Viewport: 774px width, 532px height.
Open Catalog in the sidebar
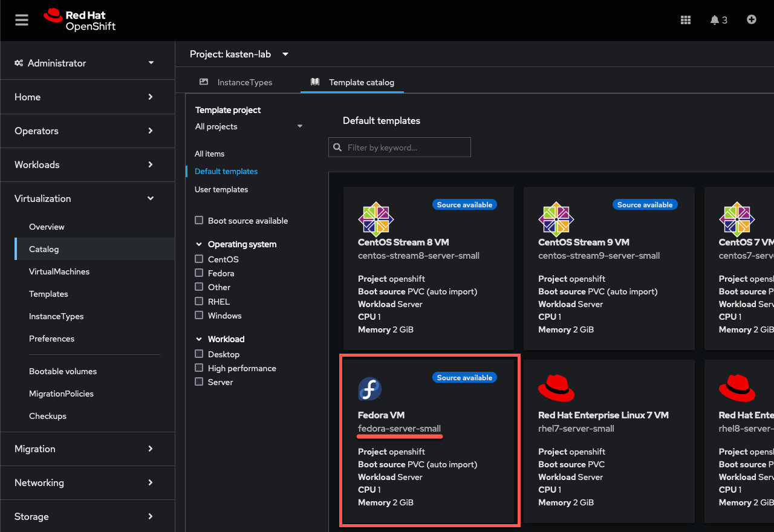pos(95,249)
